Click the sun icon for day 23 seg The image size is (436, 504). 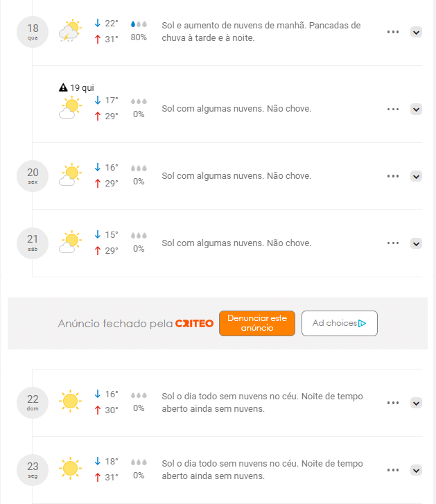click(x=70, y=469)
